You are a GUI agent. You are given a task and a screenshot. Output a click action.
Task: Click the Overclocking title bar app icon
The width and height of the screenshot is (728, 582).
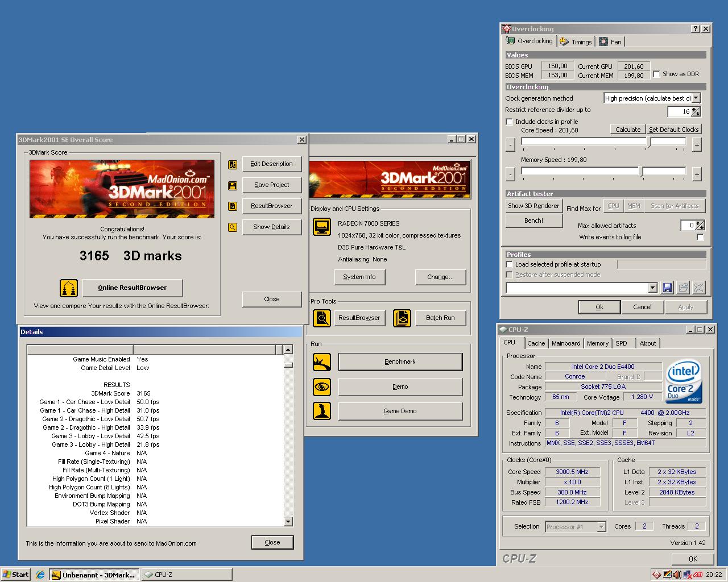point(507,28)
